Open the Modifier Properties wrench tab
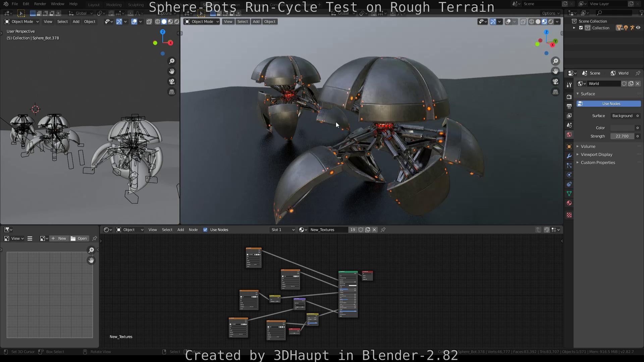 (x=569, y=156)
